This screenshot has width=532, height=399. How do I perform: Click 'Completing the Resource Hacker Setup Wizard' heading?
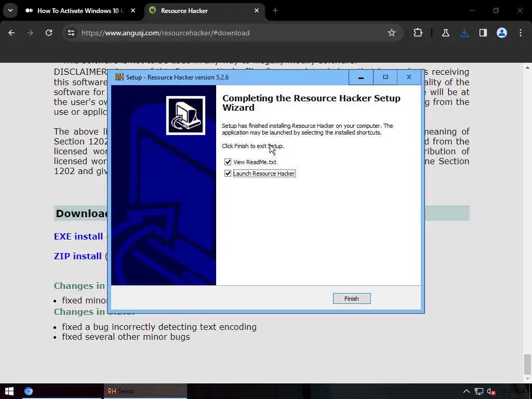[x=311, y=103]
